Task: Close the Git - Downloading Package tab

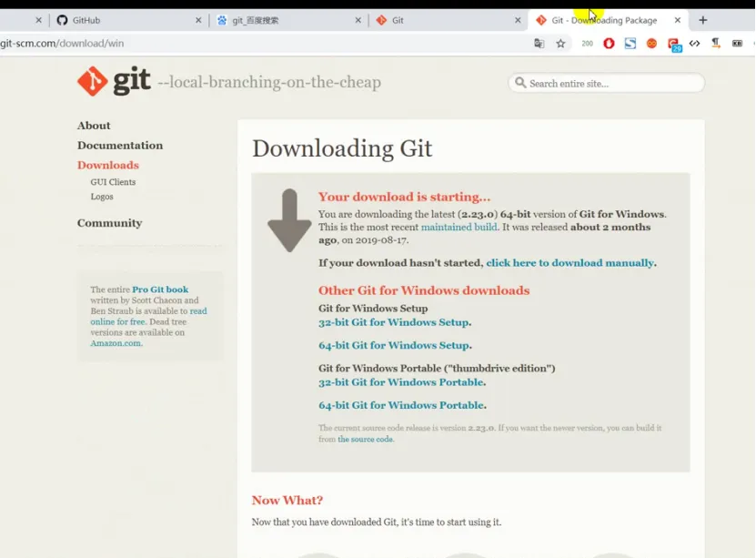Action: click(678, 20)
